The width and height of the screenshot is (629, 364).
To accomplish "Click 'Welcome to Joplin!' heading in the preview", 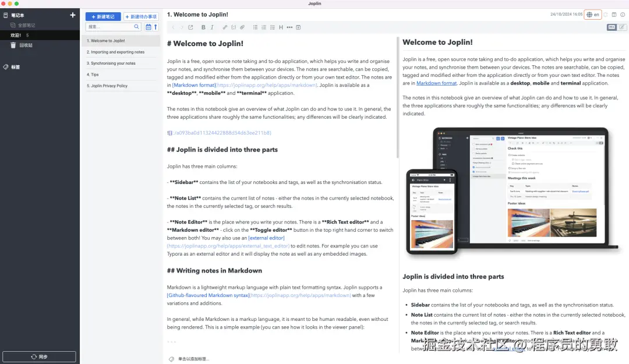I will 437,42.
